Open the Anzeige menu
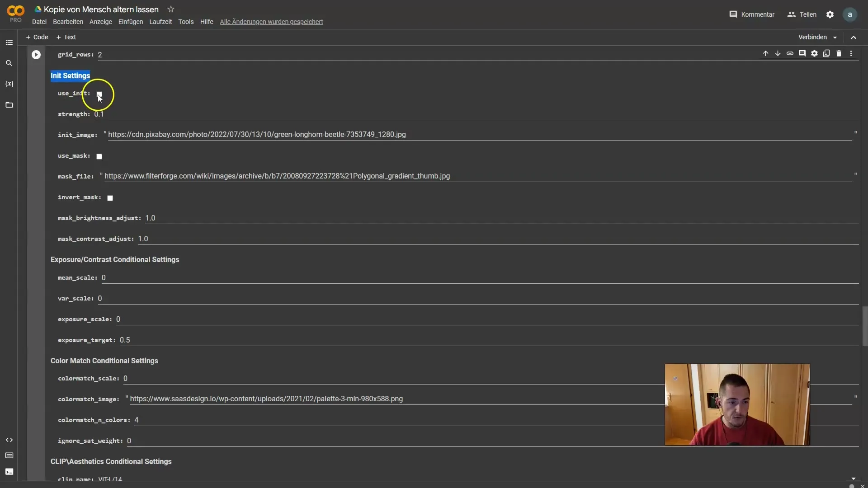The height and width of the screenshot is (488, 868). click(101, 22)
